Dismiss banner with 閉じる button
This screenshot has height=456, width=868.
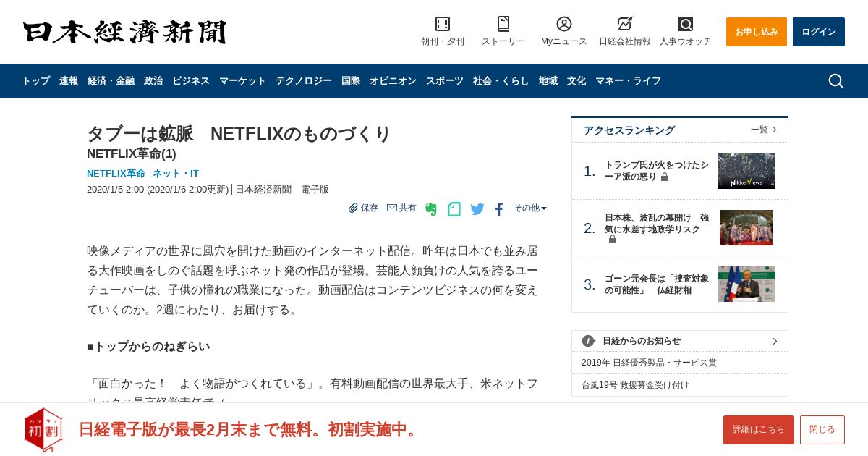tap(822, 430)
